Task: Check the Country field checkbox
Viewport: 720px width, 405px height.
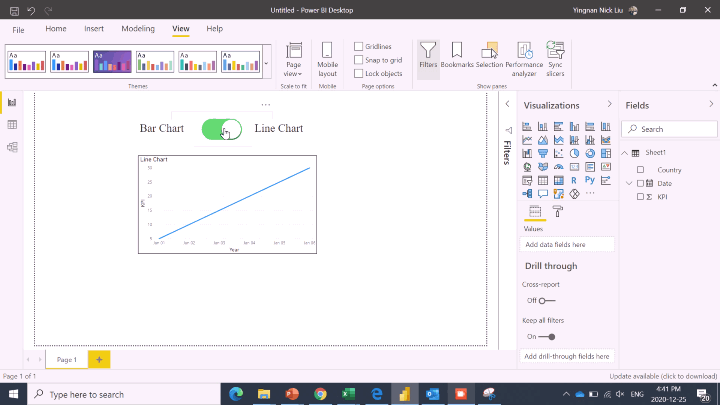Action: pos(641,170)
